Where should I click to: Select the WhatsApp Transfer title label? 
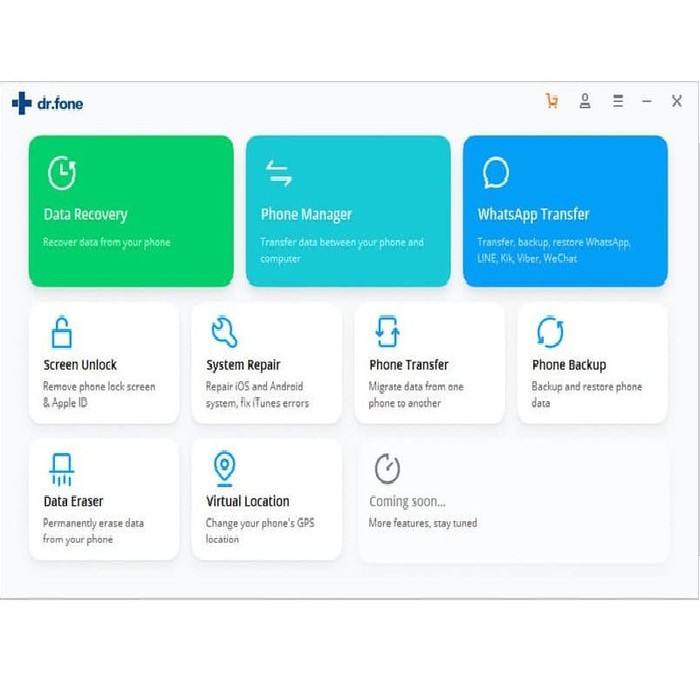(533, 214)
